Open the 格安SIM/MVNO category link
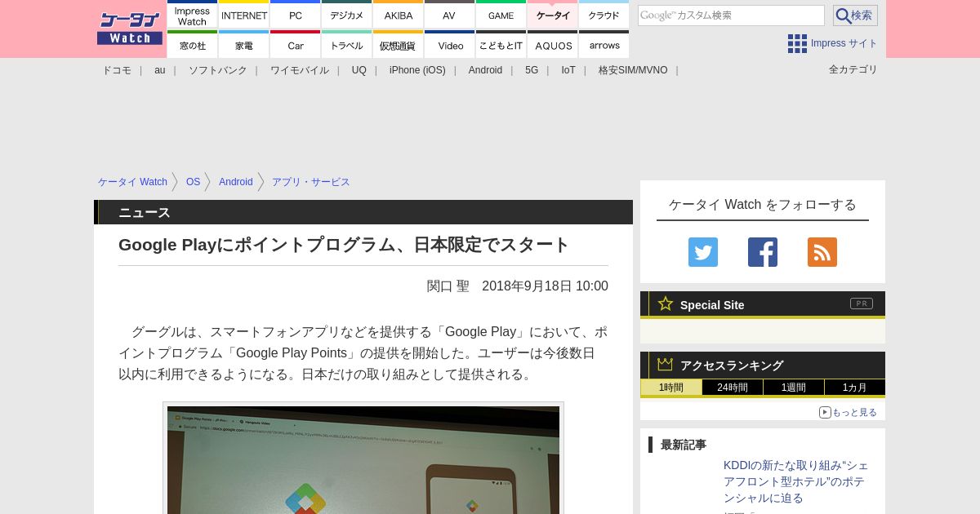Screen dimensions: 980x514 pos(633,70)
